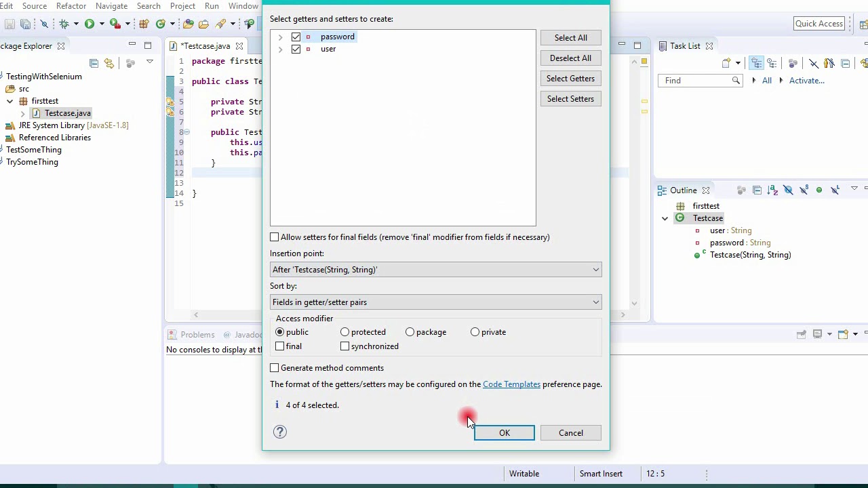Click the Select All button
Image resolution: width=868 pixels, height=488 pixels.
tap(571, 38)
